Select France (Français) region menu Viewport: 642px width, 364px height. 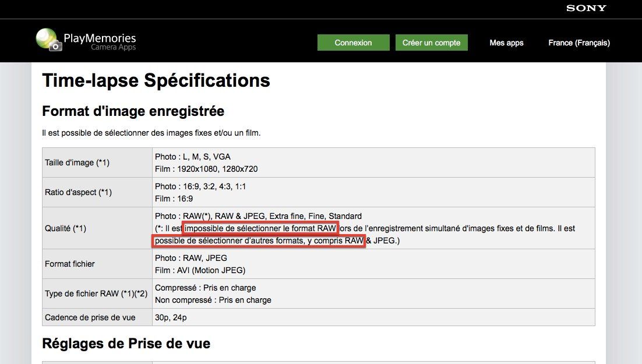tap(578, 43)
